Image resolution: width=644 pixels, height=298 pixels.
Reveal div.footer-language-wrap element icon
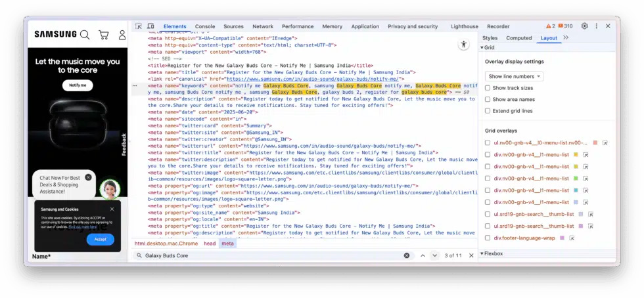click(572, 238)
